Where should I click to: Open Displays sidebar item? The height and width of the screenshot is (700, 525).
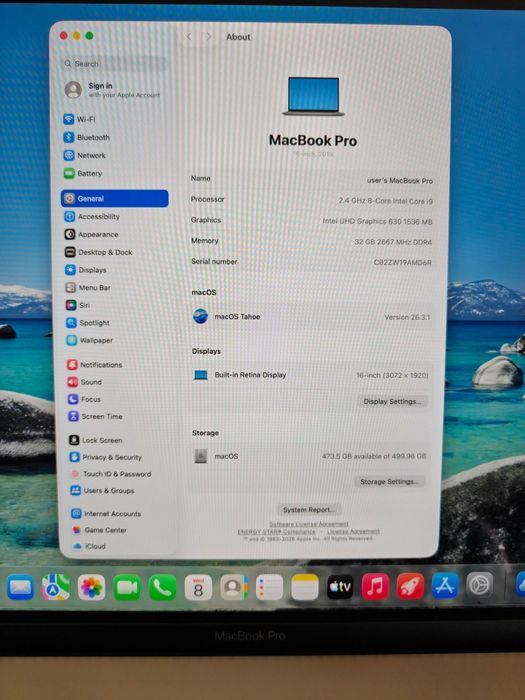pos(86,270)
